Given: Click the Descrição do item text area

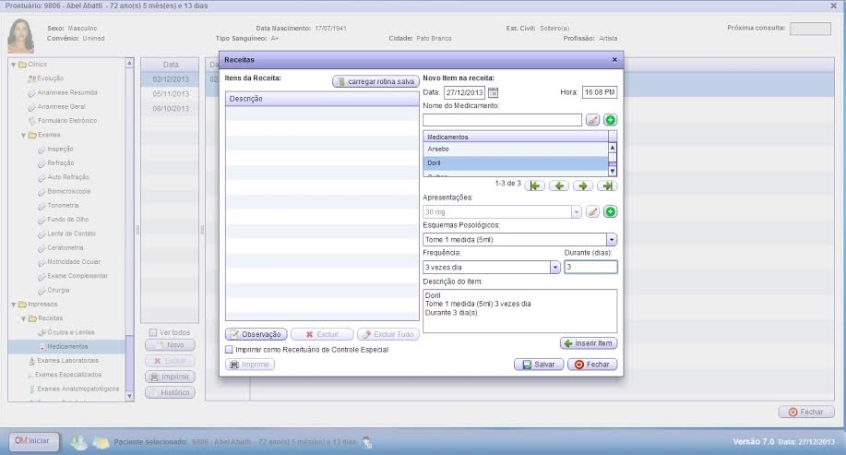Looking at the screenshot, I should (x=520, y=311).
